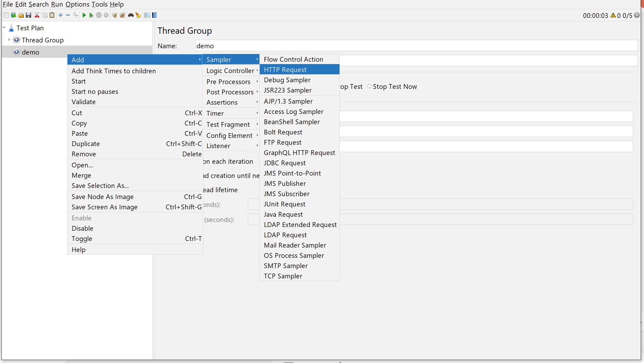Open the Options menu
Image resolution: width=644 pixels, height=363 pixels.
pos(77,4)
